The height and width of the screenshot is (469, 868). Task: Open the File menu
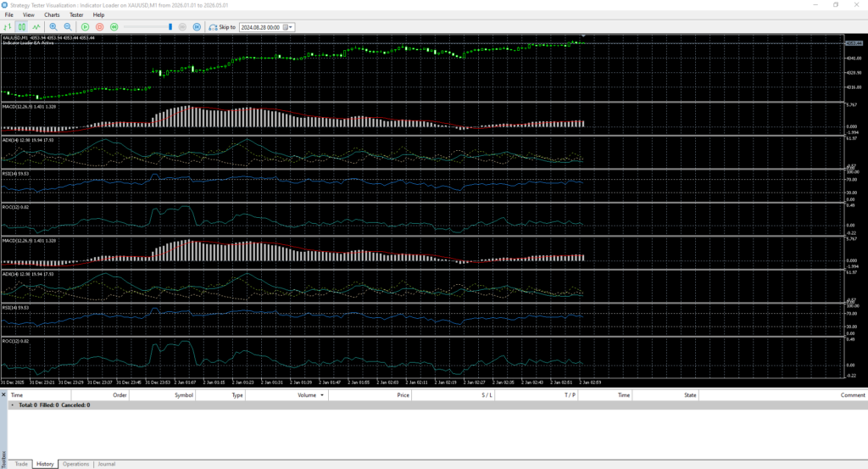tap(8, 15)
